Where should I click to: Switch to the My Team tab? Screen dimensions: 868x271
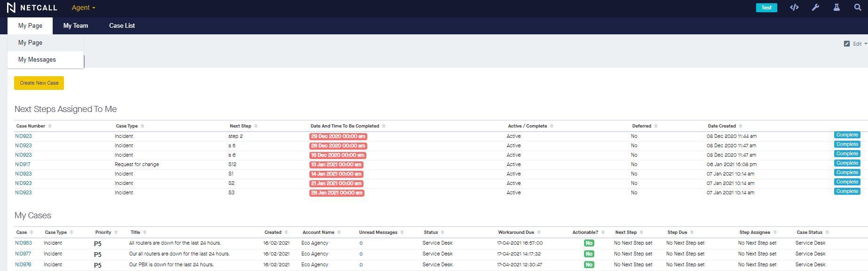76,26
